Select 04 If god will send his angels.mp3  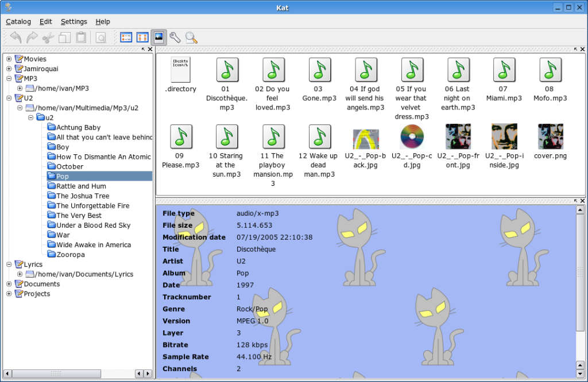[366, 69]
